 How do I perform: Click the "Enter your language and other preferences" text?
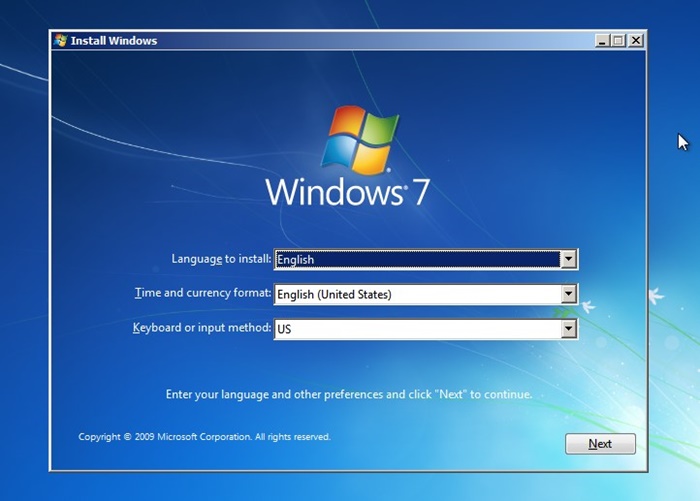349,395
